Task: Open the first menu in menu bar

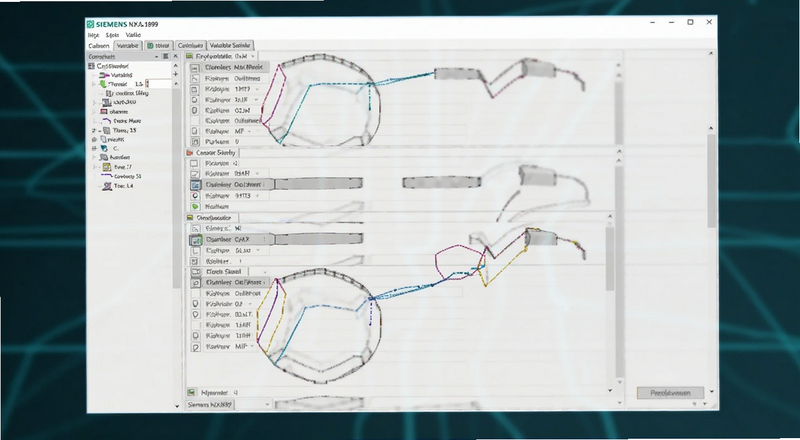Action: [x=93, y=35]
